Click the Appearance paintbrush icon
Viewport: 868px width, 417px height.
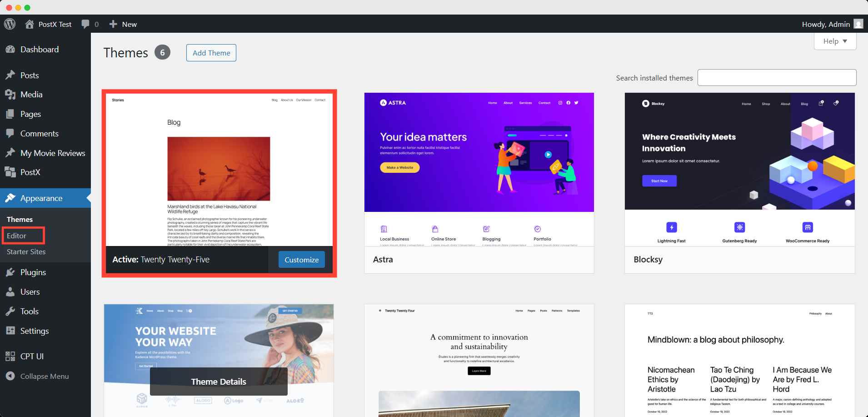click(11, 198)
